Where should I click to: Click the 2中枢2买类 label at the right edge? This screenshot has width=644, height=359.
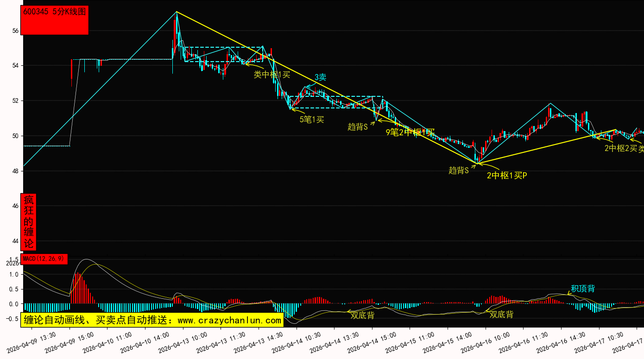[624, 148]
